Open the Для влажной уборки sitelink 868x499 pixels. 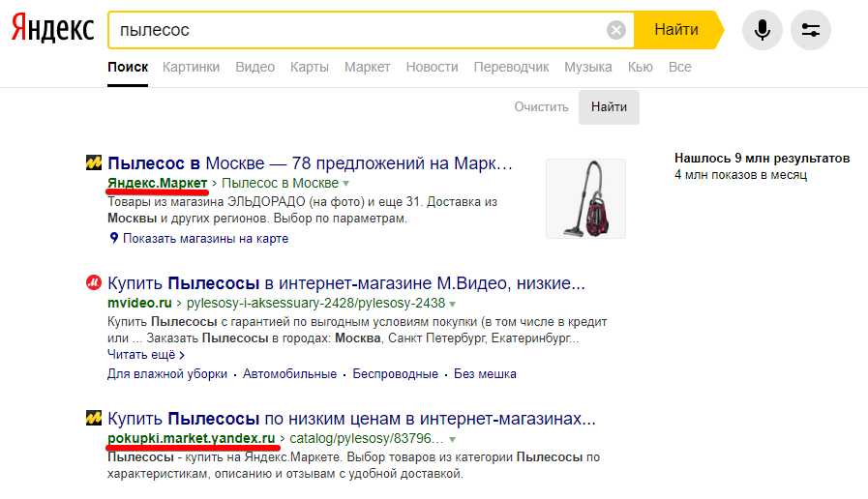167,374
